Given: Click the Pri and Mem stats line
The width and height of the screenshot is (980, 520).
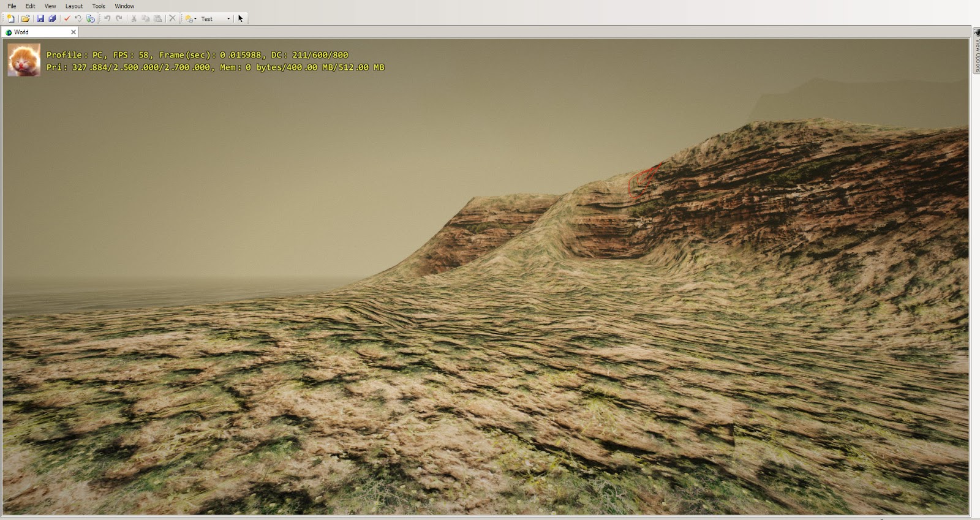Looking at the screenshot, I should coord(216,67).
